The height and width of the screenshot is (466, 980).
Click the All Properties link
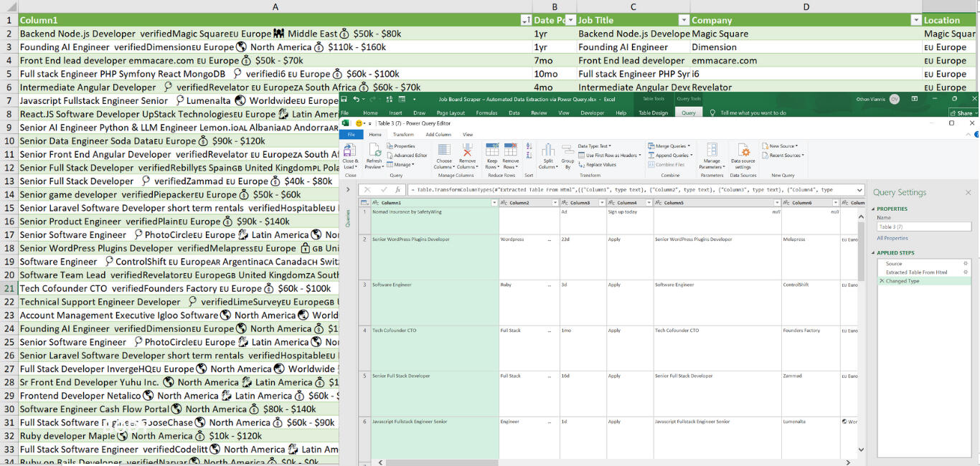click(x=892, y=238)
